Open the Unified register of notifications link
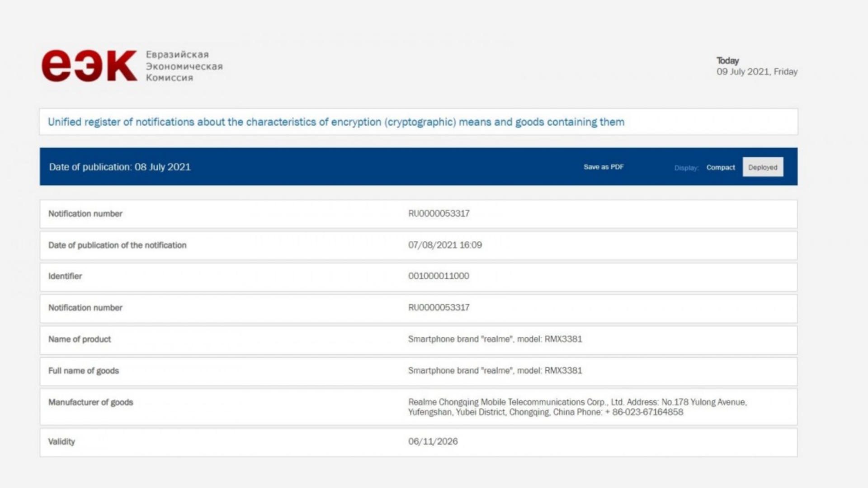 336,122
